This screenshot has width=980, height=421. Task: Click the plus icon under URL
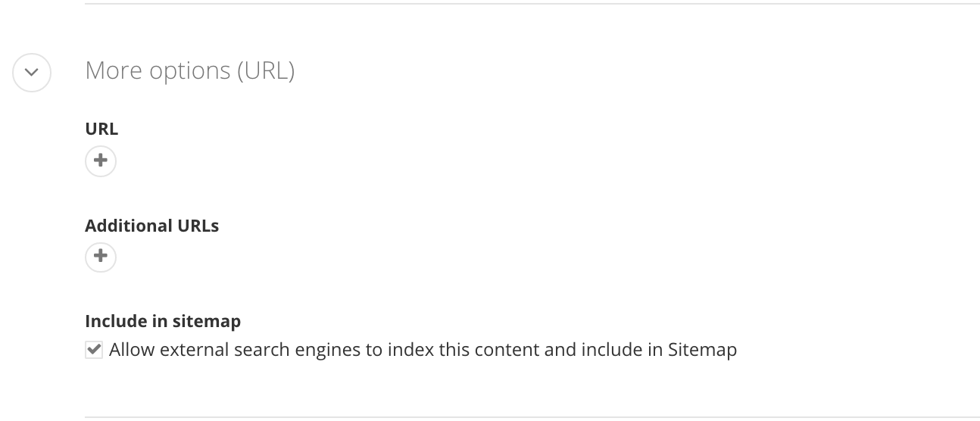(101, 161)
